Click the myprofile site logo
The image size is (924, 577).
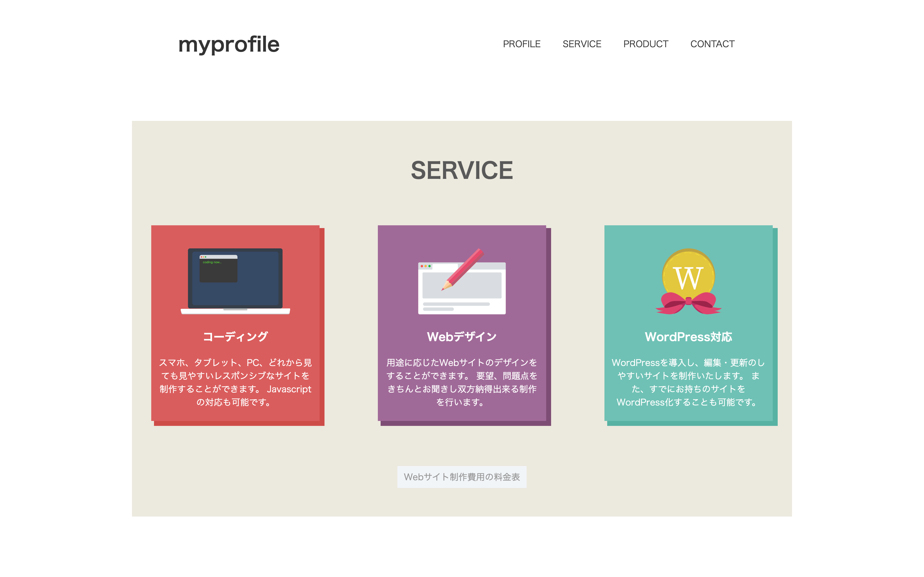coord(229,44)
